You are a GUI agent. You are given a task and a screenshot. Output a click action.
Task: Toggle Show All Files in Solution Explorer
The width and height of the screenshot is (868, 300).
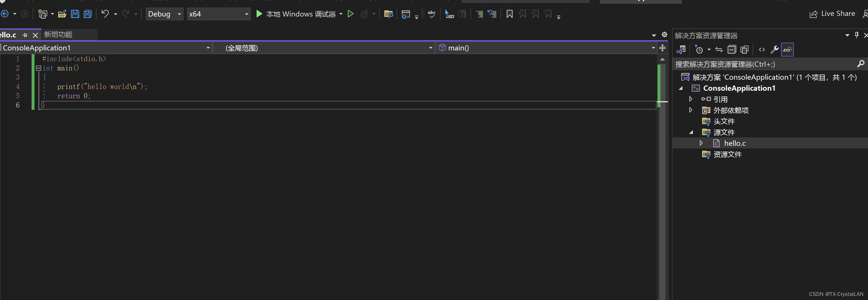click(x=744, y=50)
